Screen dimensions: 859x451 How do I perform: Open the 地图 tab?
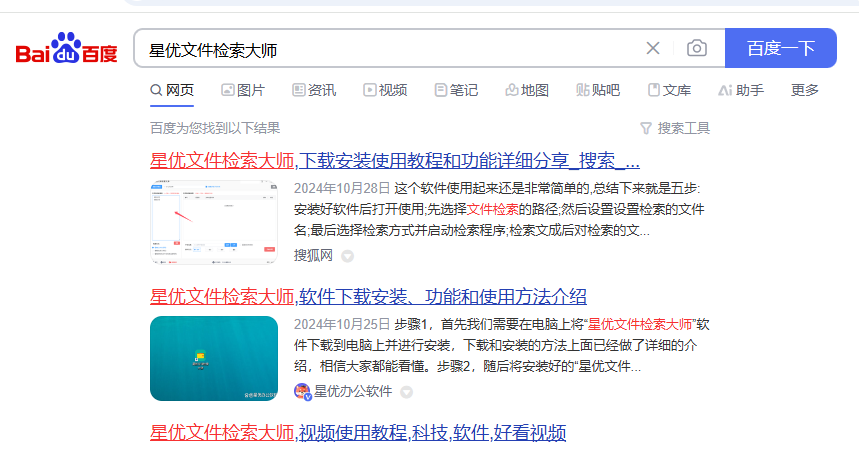(x=527, y=90)
